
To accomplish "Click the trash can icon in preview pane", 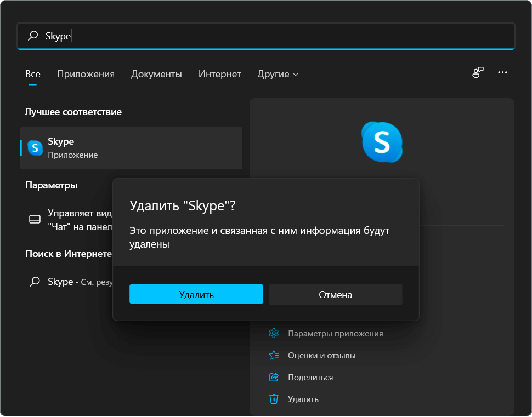I will pyautogui.click(x=274, y=399).
